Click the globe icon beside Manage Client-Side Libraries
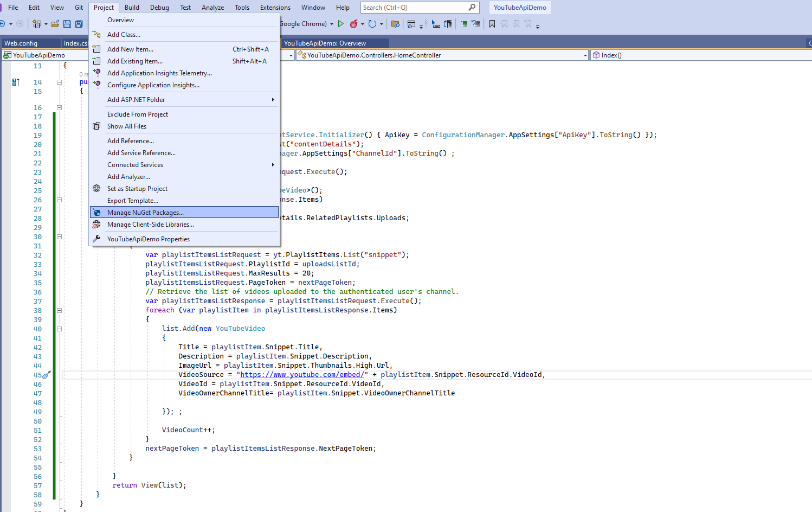The image size is (812, 512). coord(96,224)
